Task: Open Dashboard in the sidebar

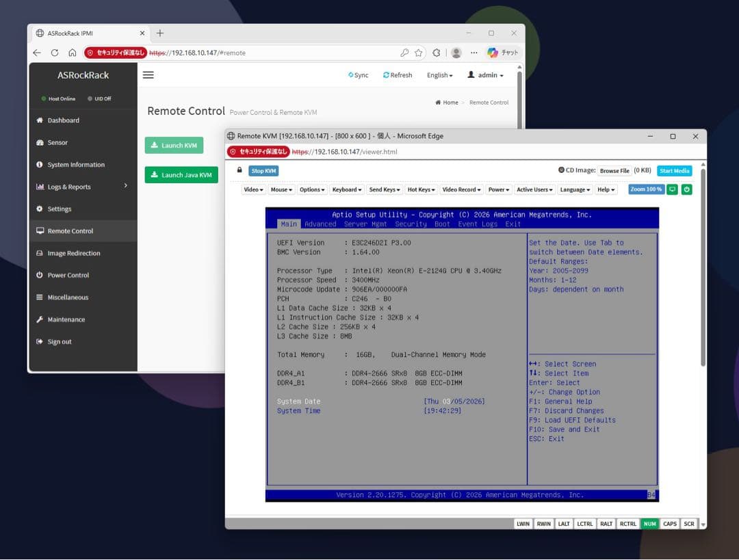Action: pyautogui.click(x=83, y=120)
